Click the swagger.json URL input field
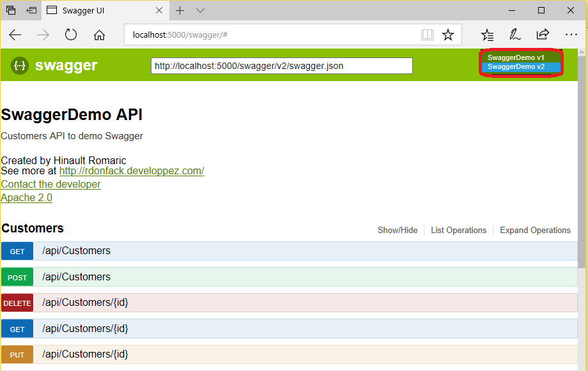 [x=281, y=66]
